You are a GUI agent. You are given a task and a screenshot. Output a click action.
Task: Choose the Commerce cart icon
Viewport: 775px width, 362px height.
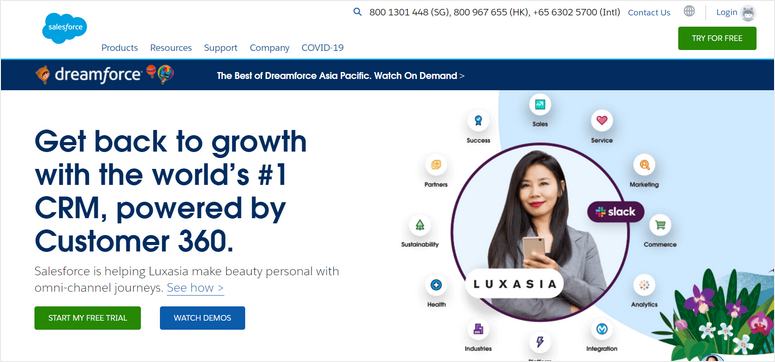point(660,225)
